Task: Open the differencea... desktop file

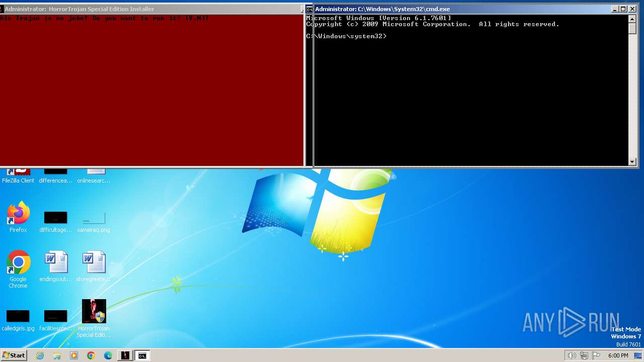Action: [55, 176]
